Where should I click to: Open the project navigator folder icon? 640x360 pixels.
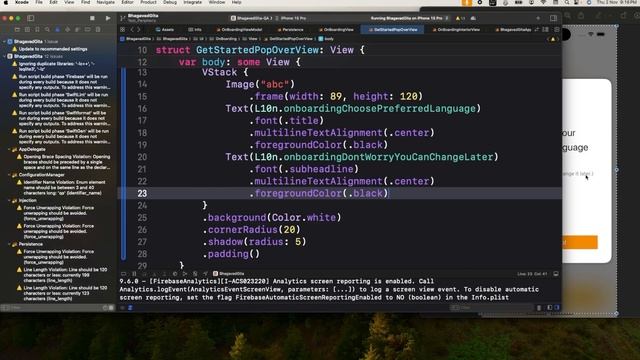click(x=17, y=30)
